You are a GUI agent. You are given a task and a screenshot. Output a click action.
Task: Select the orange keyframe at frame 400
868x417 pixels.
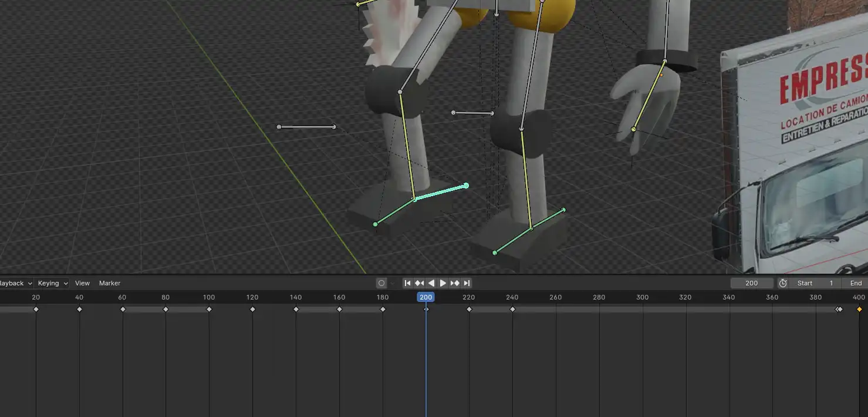click(x=859, y=308)
